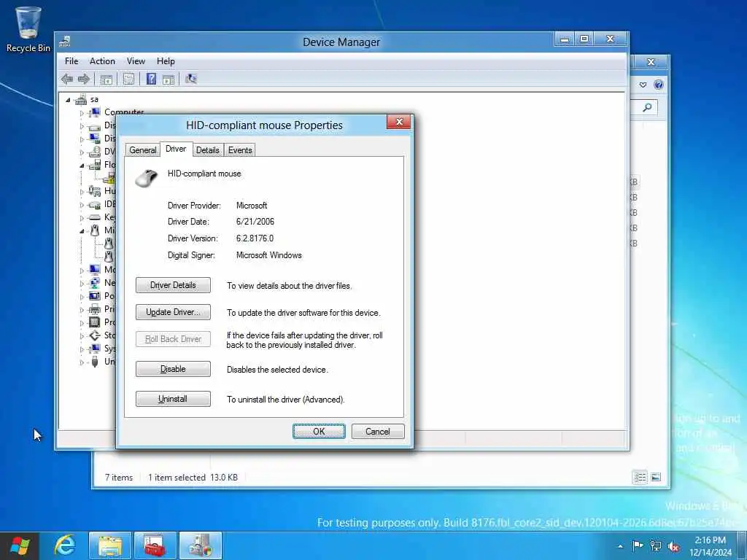Viewport: 747px width, 560px height.
Task: Switch background Explorer window to large icons view
Action: click(x=656, y=477)
